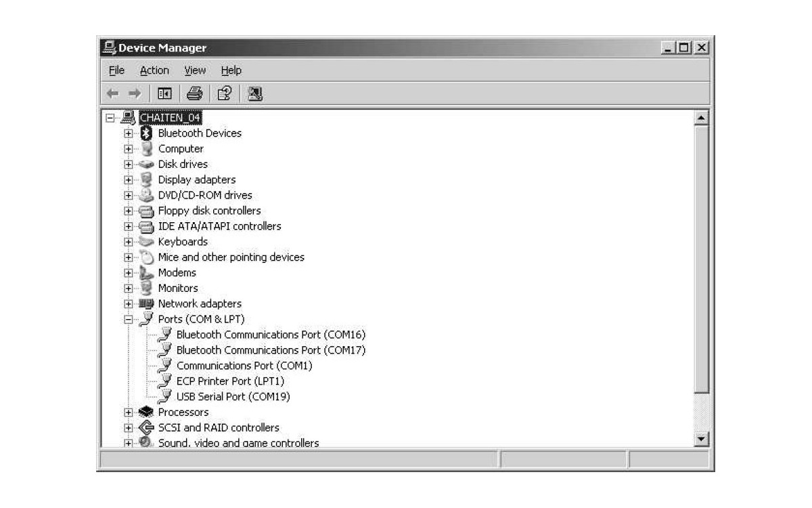Click the ECP Printer Port LPT1 icon
This screenshot has height=508, width=812.
(x=164, y=381)
